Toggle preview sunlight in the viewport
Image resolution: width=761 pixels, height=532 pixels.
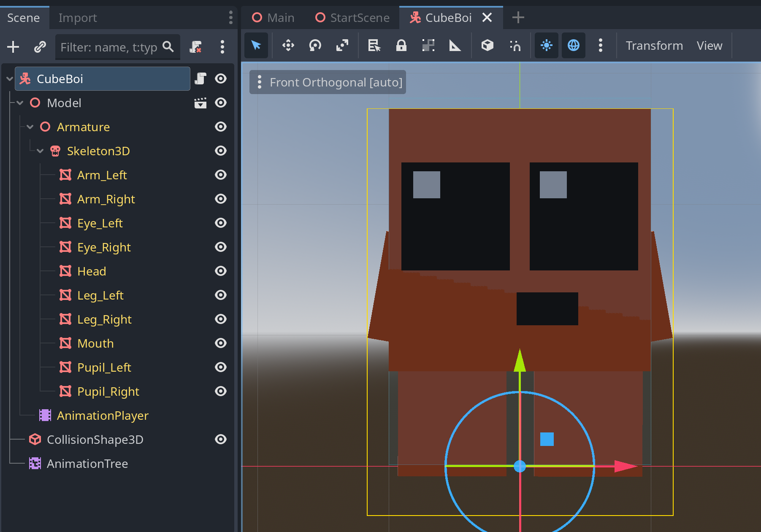546,46
